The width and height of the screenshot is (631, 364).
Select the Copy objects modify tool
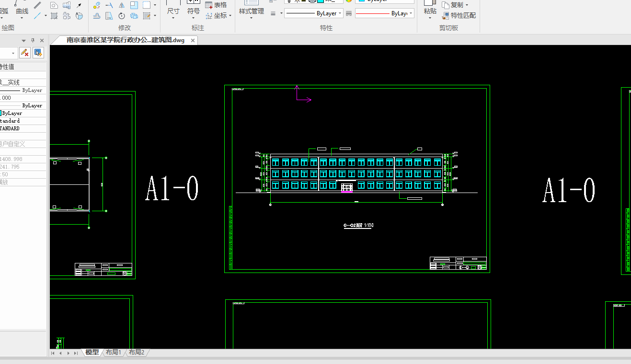pos(96,5)
